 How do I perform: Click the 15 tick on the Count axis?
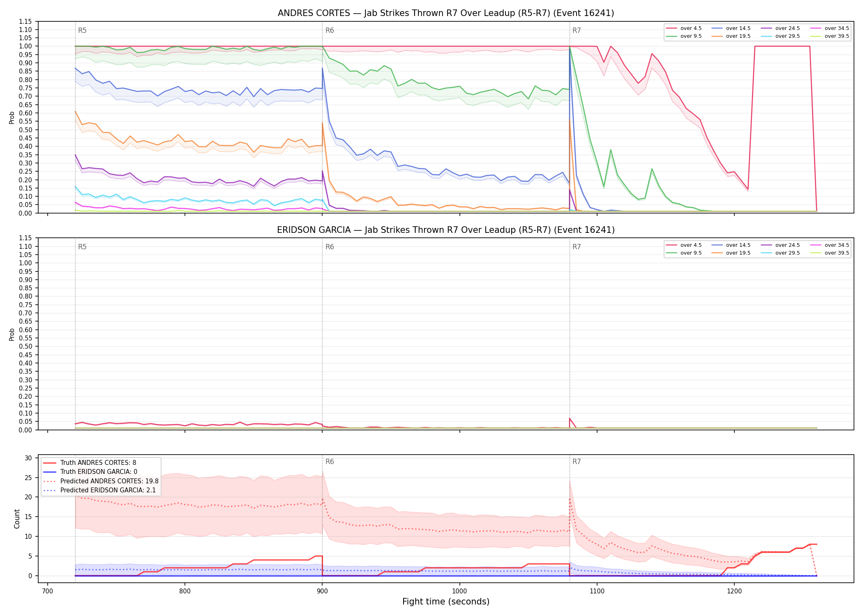coord(28,517)
